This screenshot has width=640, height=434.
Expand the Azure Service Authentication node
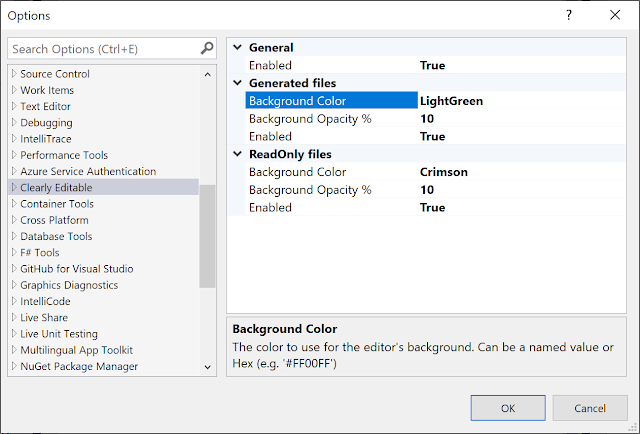(x=14, y=171)
